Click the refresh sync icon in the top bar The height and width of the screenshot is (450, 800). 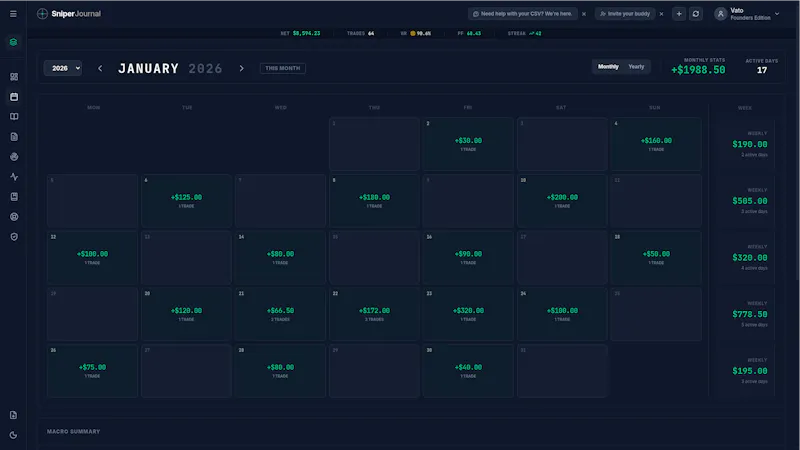[695, 14]
